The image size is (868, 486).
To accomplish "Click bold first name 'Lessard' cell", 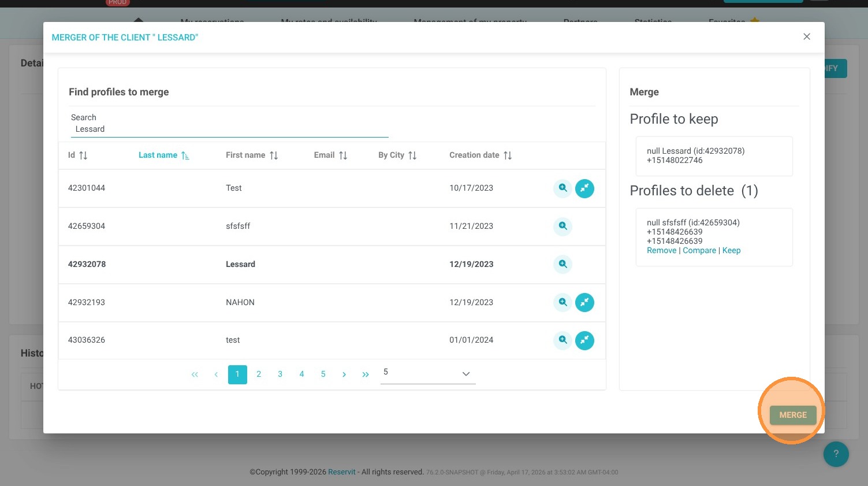I will (x=240, y=265).
